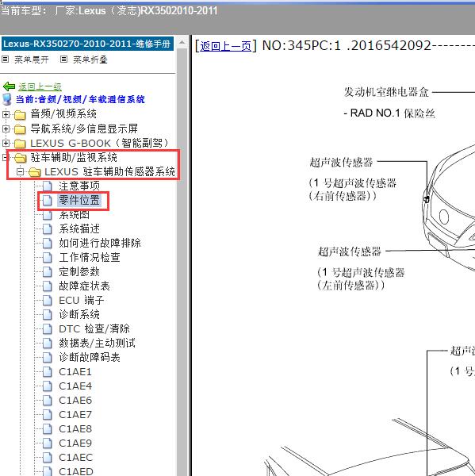Open the 工作情况检查 page
475x476 pixels.
[x=90, y=257]
